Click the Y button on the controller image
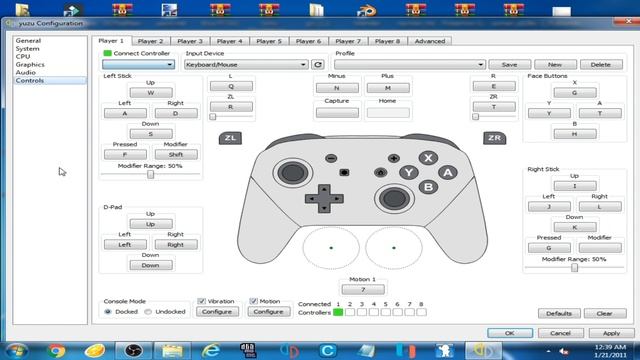The image size is (640, 360). (x=409, y=173)
